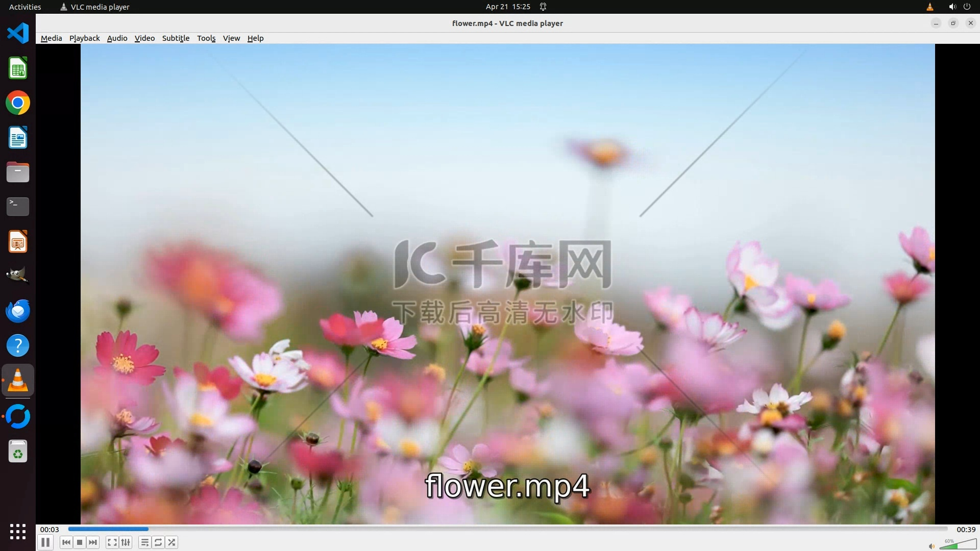
Task: Stop playback with the stop button
Action: 80,542
